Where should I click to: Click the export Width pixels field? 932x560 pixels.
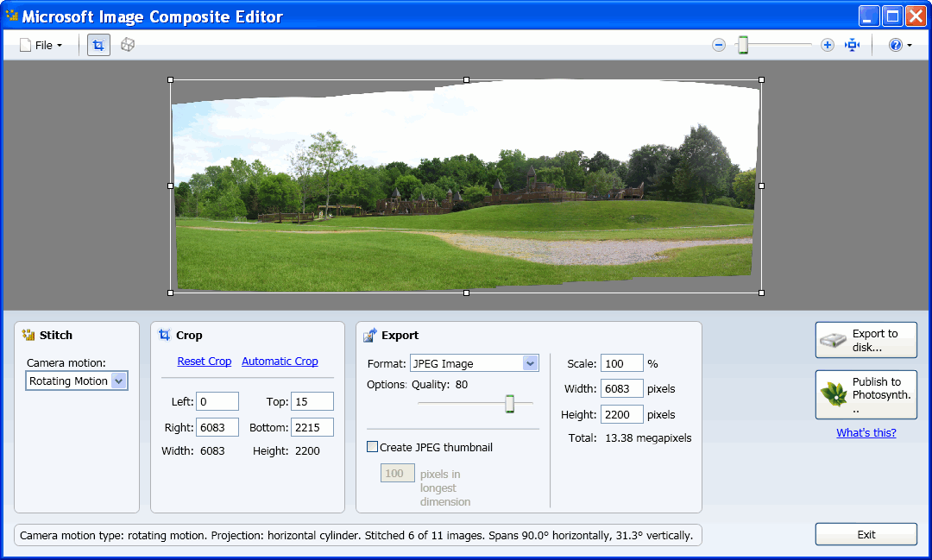pyautogui.click(x=621, y=388)
